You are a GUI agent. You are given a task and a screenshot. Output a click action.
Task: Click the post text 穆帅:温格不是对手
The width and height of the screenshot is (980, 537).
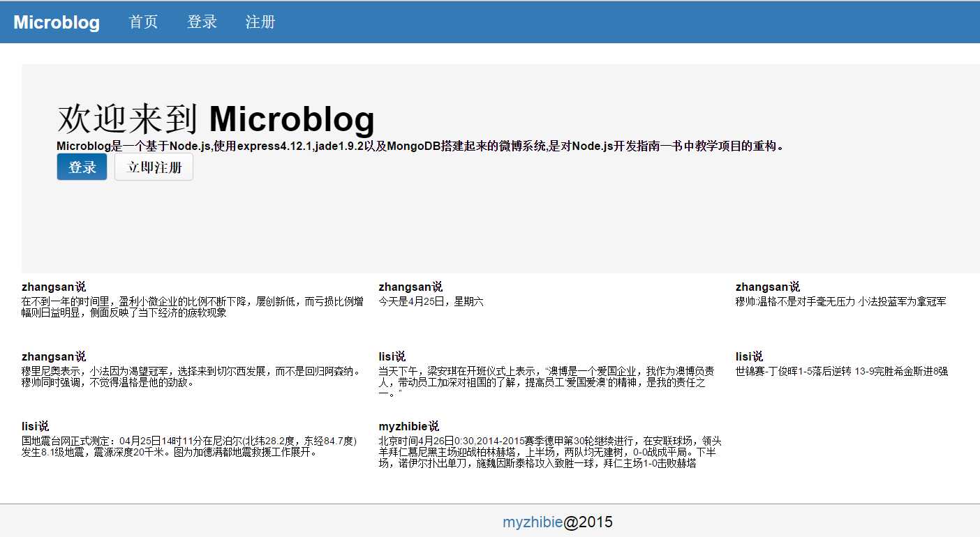(841, 301)
